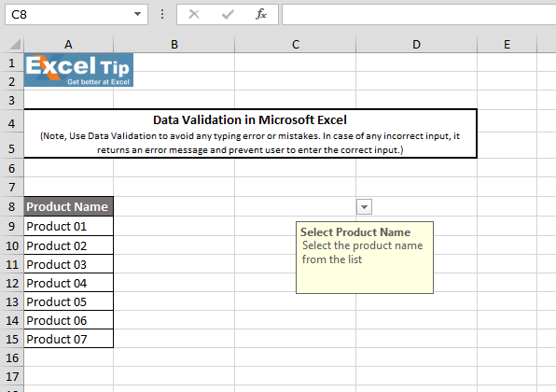Click the Enter checkmark icon in formula bar
Viewport: 556px width, 392px height.
pyautogui.click(x=228, y=15)
